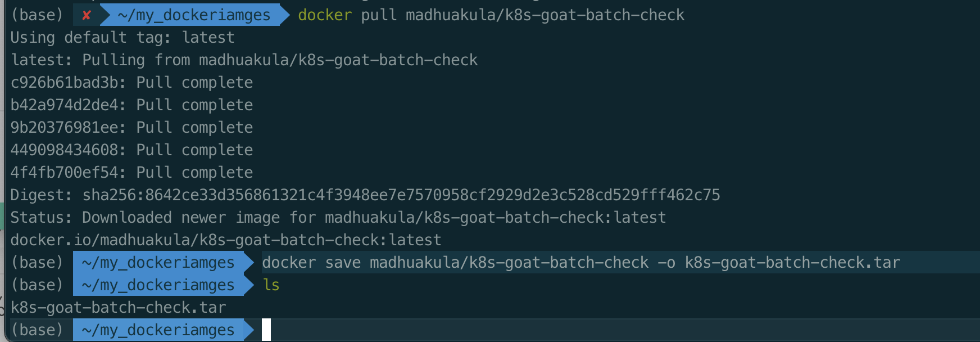This screenshot has height=342, width=980.
Task: Click the prompt path beside the red X
Action: (x=194, y=15)
